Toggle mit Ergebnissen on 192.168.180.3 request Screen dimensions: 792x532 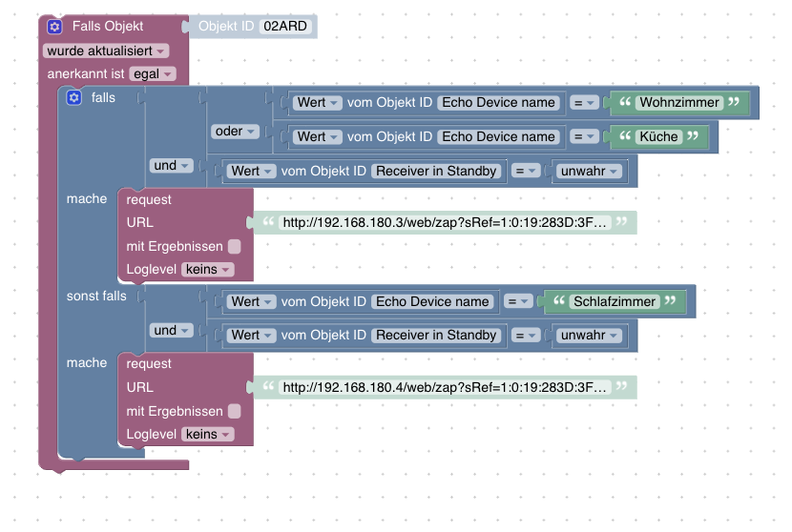235,246
